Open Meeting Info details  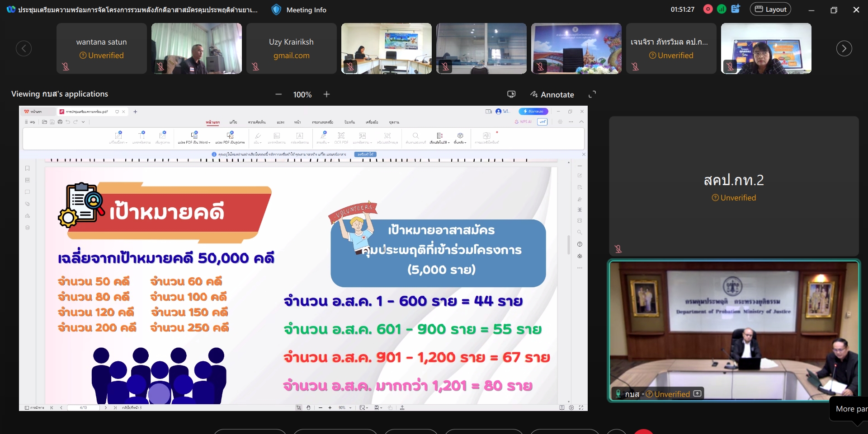click(306, 10)
